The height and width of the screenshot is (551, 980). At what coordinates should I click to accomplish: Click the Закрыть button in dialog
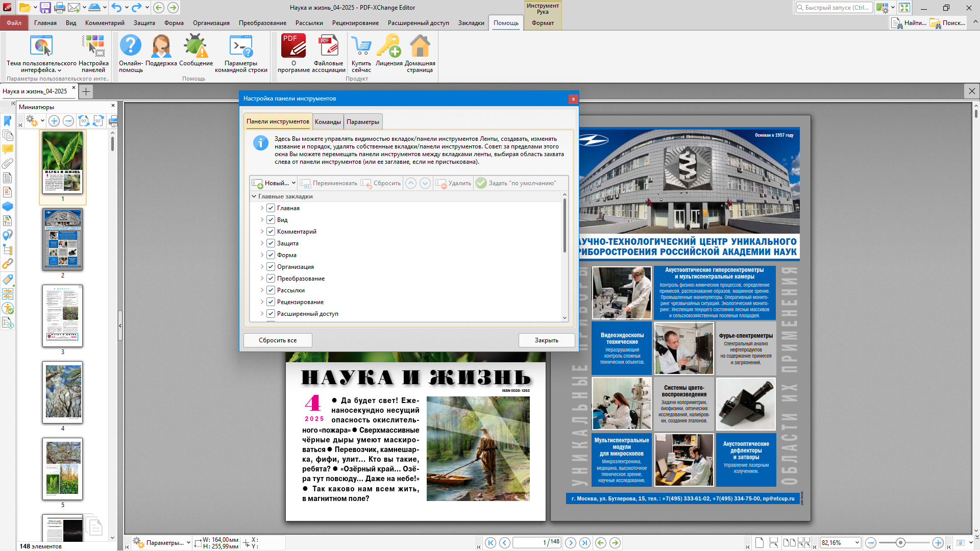(x=546, y=340)
